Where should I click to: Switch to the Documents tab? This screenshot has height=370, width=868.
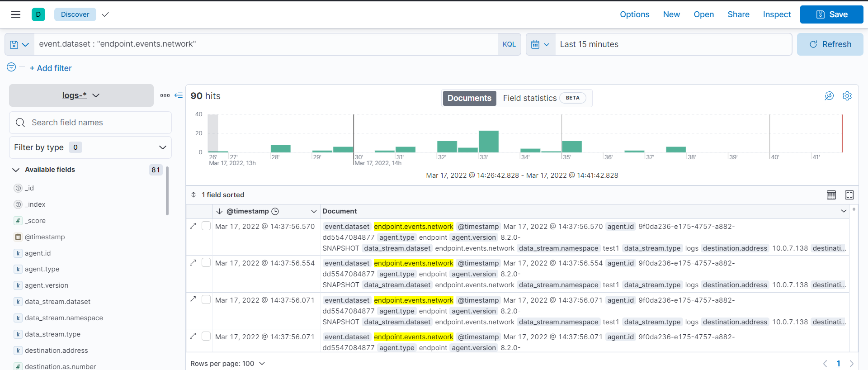pyautogui.click(x=469, y=98)
